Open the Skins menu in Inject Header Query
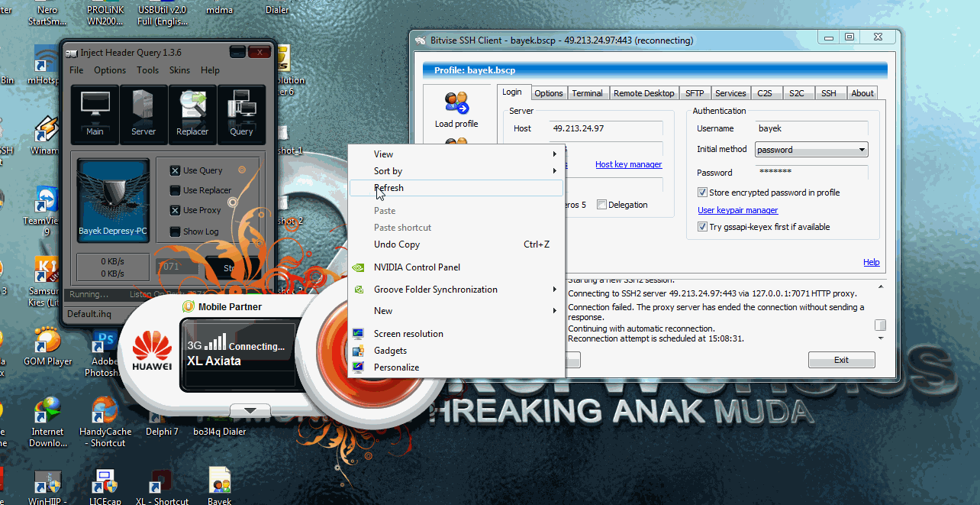 tap(179, 70)
